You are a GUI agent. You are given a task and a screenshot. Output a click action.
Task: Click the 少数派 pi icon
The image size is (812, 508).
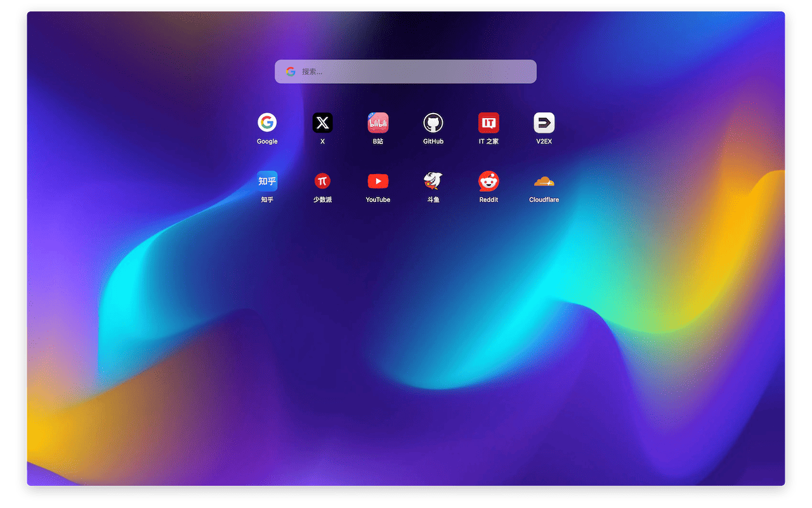pos(322,181)
